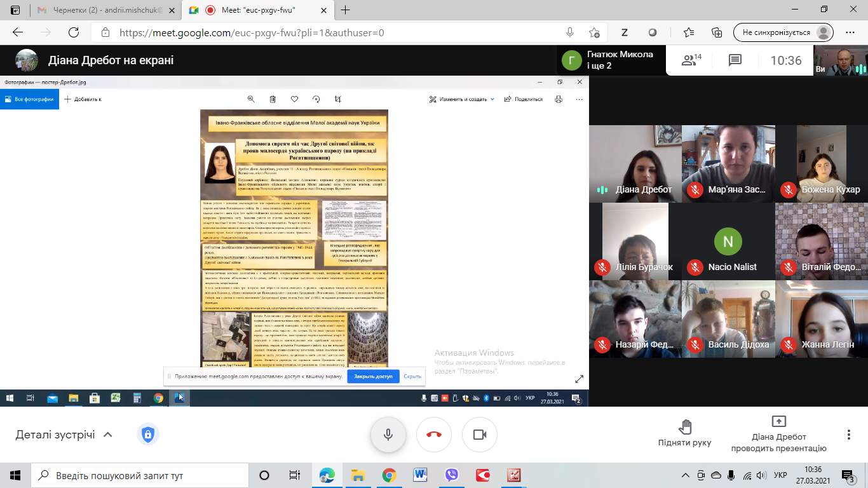Click the red hang up call icon

pyautogui.click(x=434, y=435)
